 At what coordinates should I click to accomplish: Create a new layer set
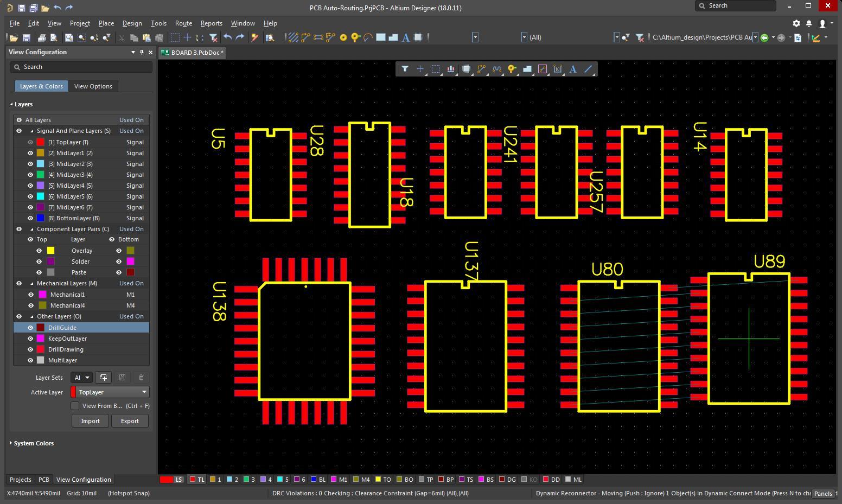(x=103, y=378)
